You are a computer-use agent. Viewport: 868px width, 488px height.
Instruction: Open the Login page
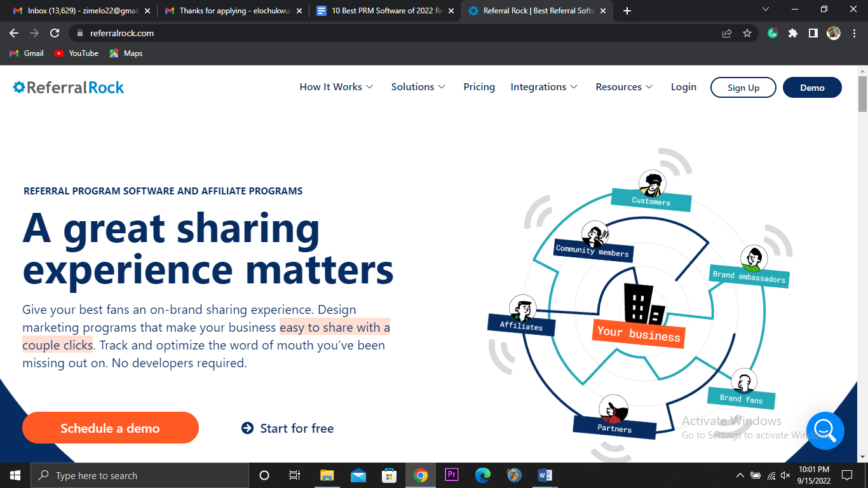coord(684,87)
